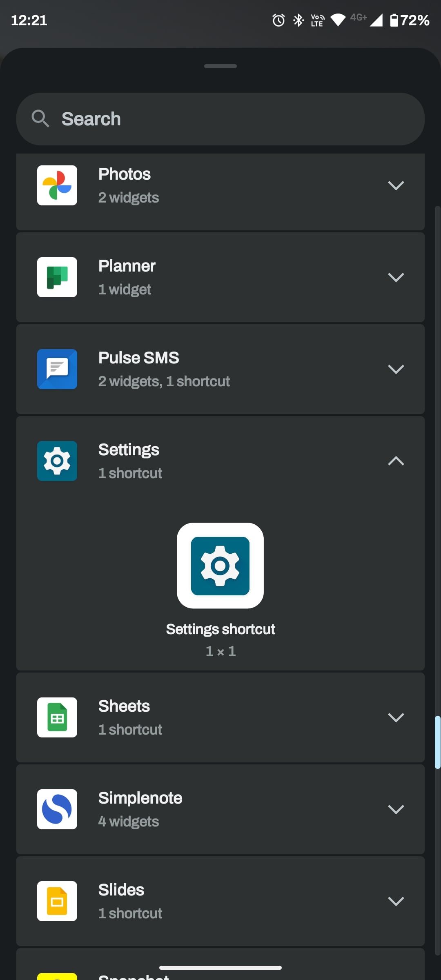Expand Pulse SMS widgets chevron
The width and height of the screenshot is (441, 980).
point(396,369)
